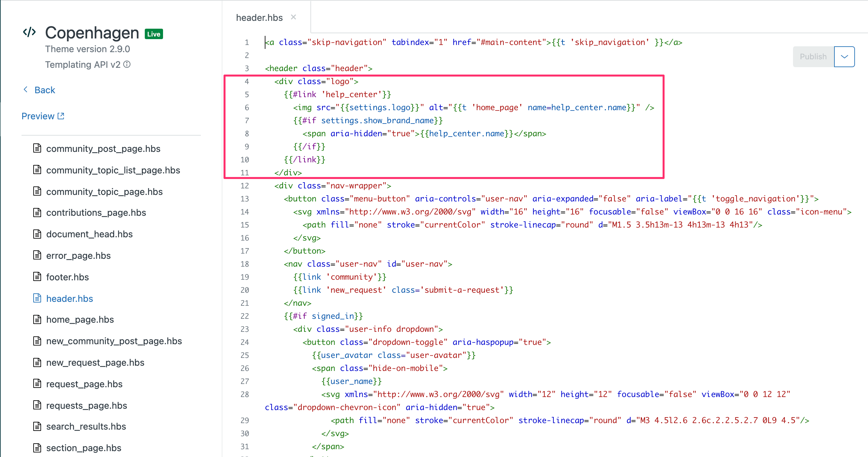The width and height of the screenshot is (868, 457).
Task: Click the community_topic_list_page.hbs file icon
Action: pyautogui.click(x=37, y=170)
